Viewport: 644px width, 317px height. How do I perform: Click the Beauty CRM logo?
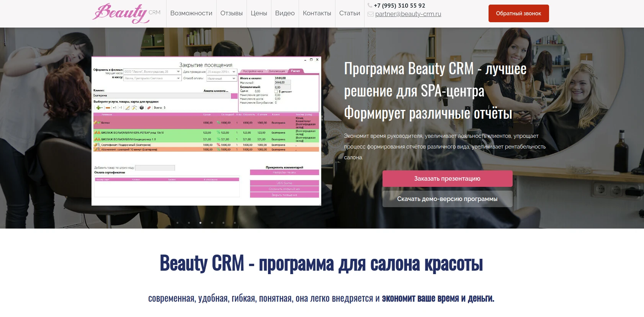click(126, 13)
